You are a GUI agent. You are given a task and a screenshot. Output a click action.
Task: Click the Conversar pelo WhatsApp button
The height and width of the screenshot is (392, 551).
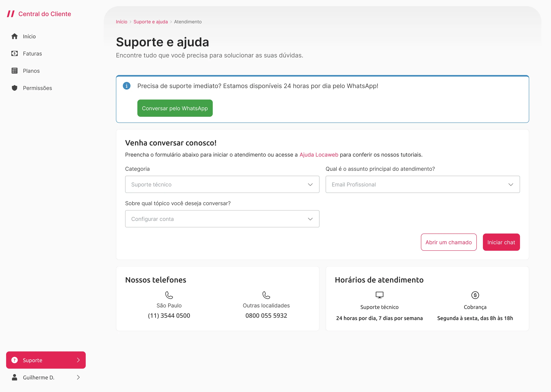(x=175, y=108)
